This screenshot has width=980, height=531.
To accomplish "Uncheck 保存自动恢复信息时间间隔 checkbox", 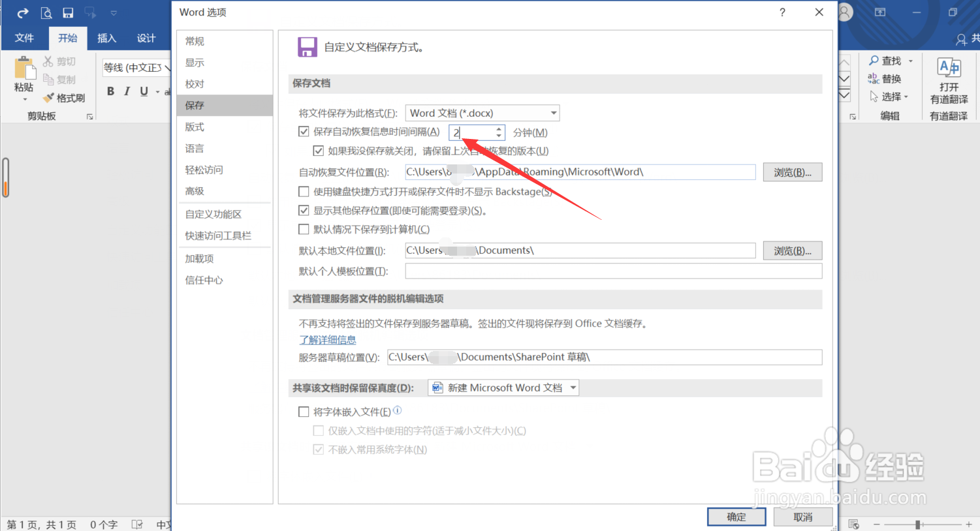I will coord(304,132).
